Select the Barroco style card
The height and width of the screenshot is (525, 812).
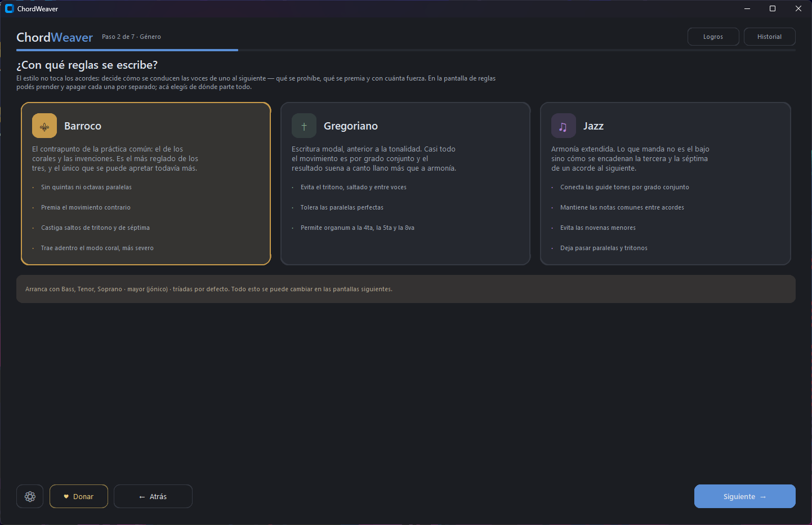coord(146,184)
